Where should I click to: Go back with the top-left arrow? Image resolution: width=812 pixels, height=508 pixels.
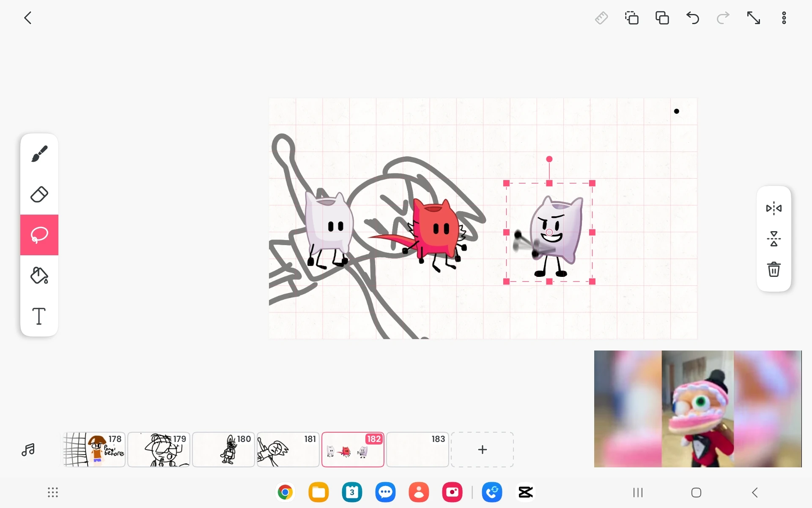point(28,18)
